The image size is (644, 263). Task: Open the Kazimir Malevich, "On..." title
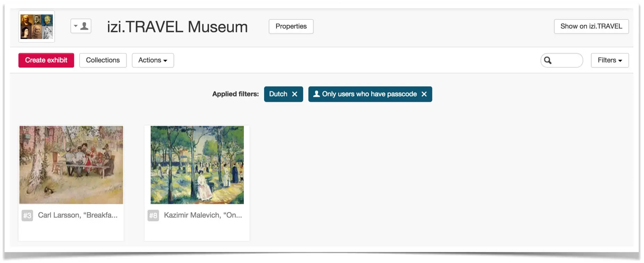(203, 215)
